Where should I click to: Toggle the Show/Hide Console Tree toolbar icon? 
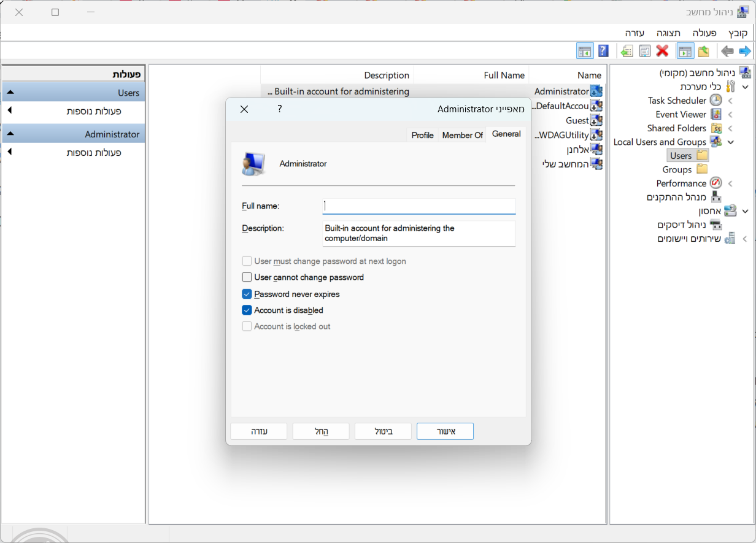pyautogui.click(x=685, y=51)
